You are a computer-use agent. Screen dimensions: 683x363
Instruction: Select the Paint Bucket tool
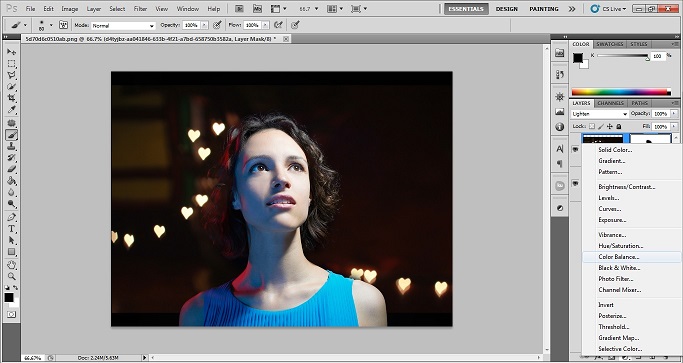(x=11, y=181)
